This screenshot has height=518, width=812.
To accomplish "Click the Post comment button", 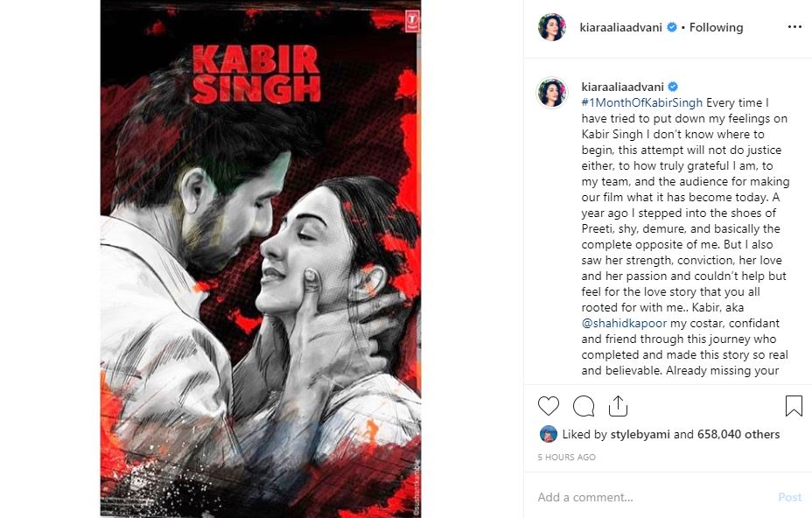I will tap(790, 497).
